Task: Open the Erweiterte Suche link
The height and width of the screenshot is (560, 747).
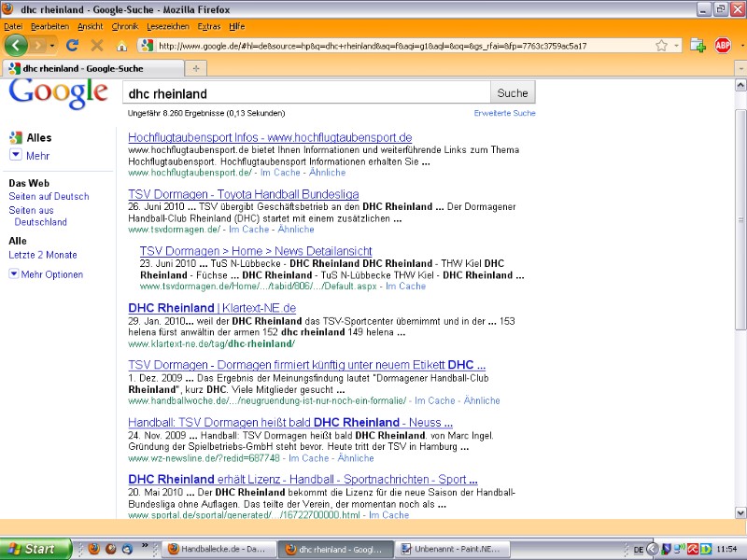Action: point(504,113)
